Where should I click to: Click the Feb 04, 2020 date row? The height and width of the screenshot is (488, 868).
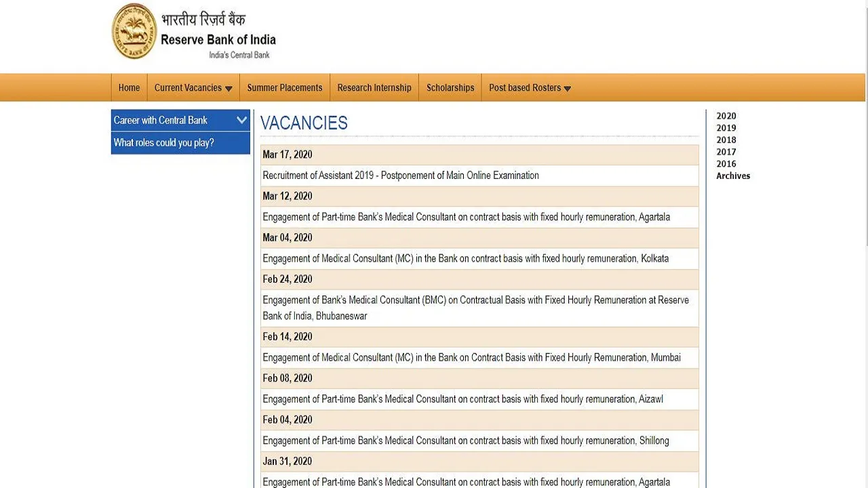pos(479,420)
